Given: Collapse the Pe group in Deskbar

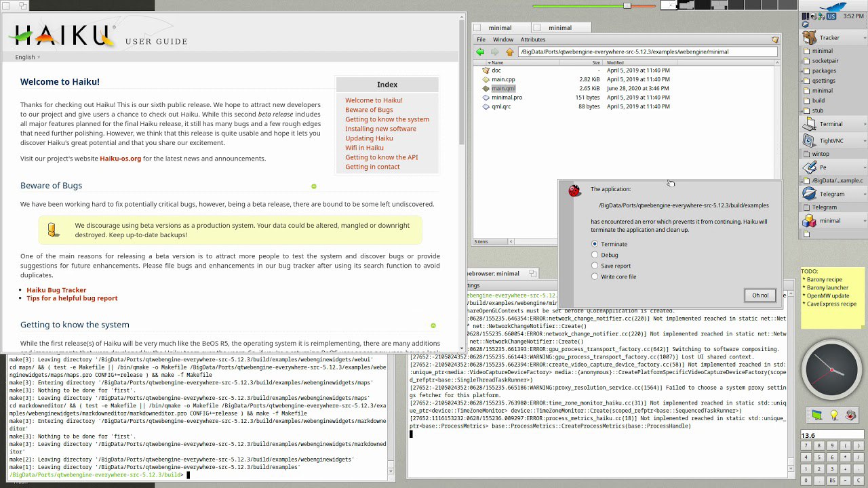Looking at the screenshot, I should coord(864,167).
